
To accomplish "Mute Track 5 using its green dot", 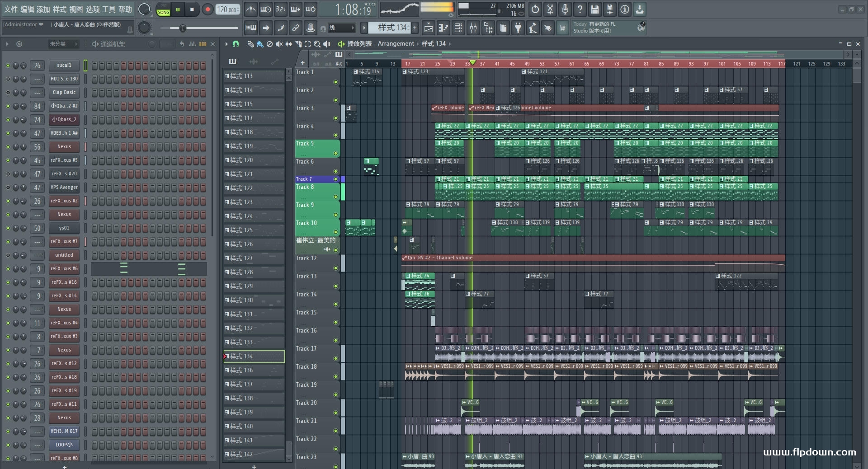I will [x=335, y=154].
